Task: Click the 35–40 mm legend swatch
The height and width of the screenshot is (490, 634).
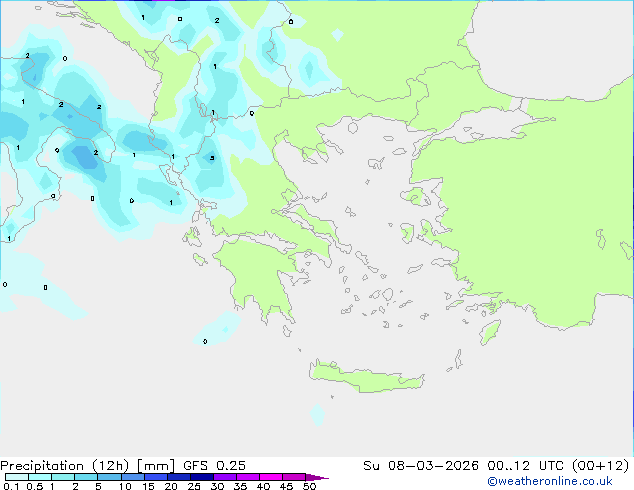Action: coord(248,477)
